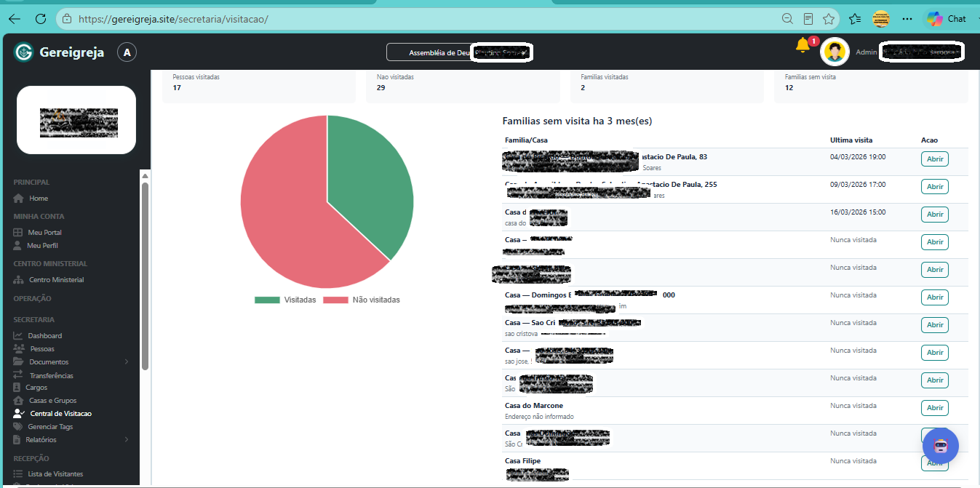Screen dimensions: 980x488
Task: Reload the page with refresh icon
Action: [x=41, y=19]
